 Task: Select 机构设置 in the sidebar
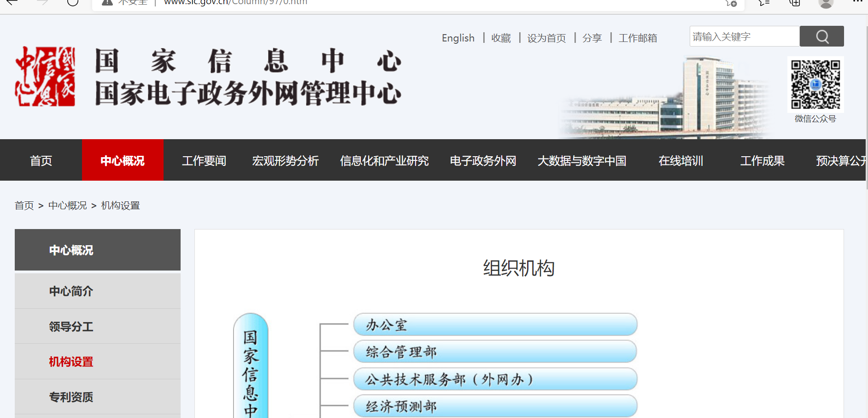(98, 362)
